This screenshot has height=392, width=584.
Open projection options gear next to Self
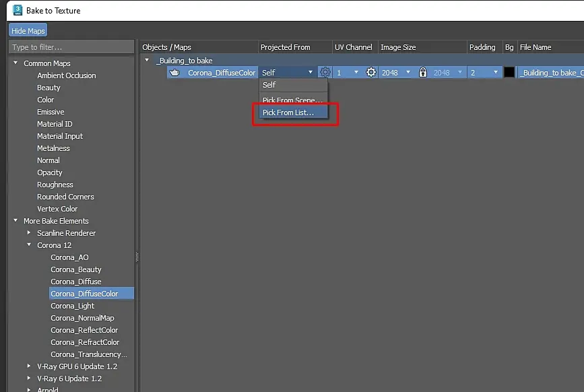325,72
